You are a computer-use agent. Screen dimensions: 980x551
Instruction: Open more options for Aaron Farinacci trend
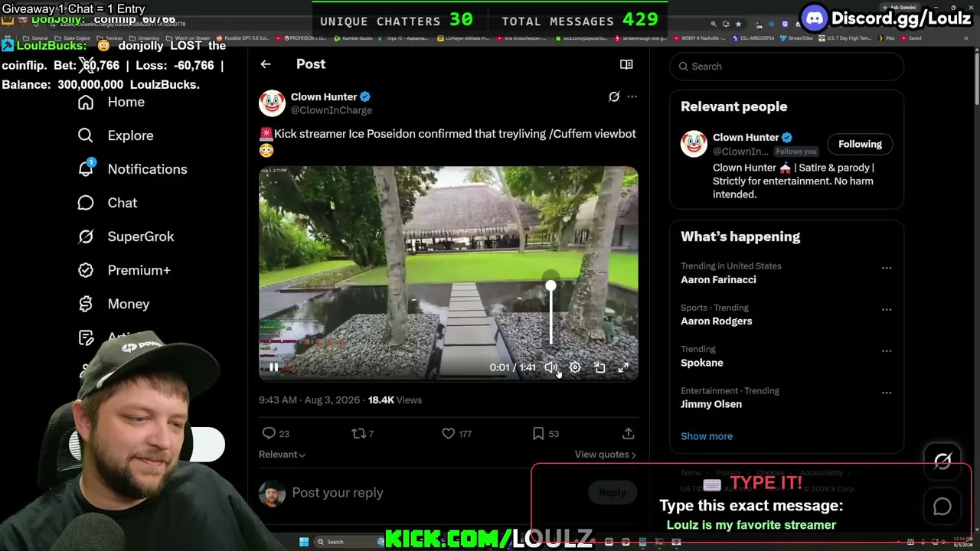pyautogui.click(x=887, y=268)
